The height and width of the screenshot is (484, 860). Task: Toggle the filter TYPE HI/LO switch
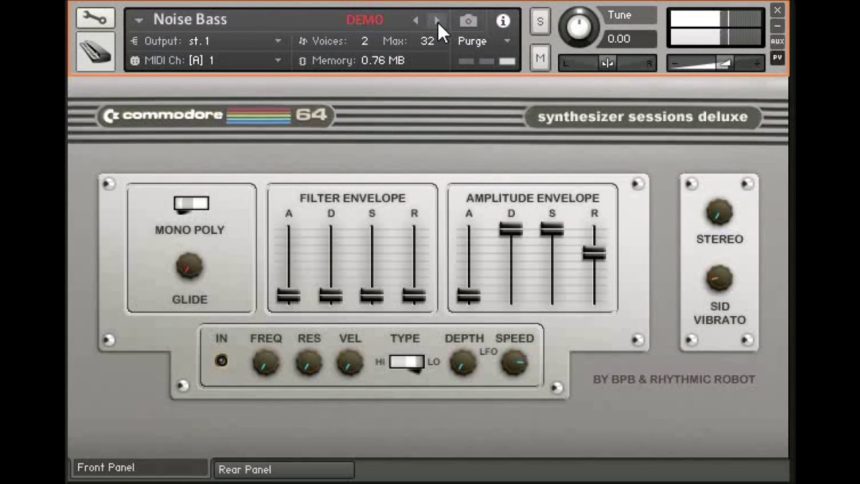[406, 362]
